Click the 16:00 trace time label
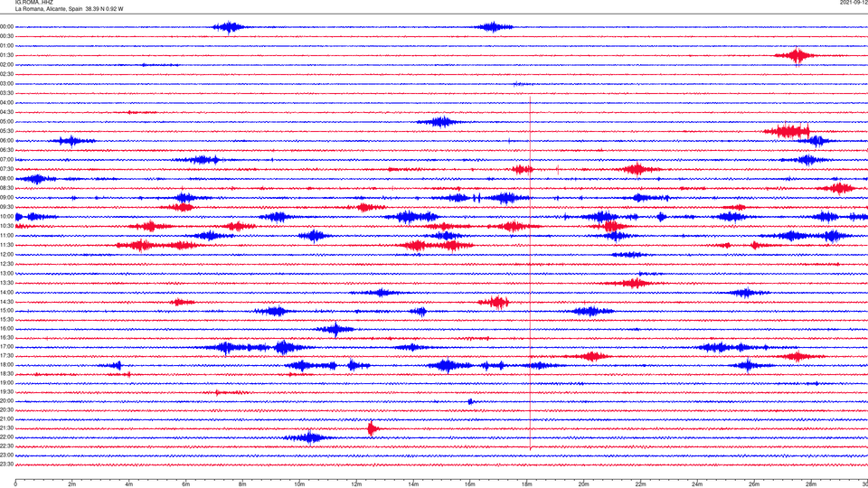The width and height of the screenshot is (868, 488). click(x=6, y=329)
